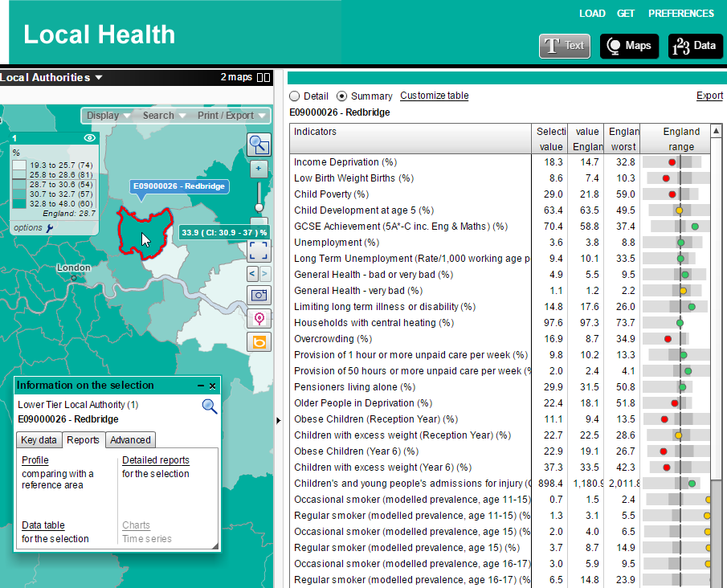Click the red dot for Low Birth Weight Births
This screenshot has width=727, height=588.
[x=666, y=178]
